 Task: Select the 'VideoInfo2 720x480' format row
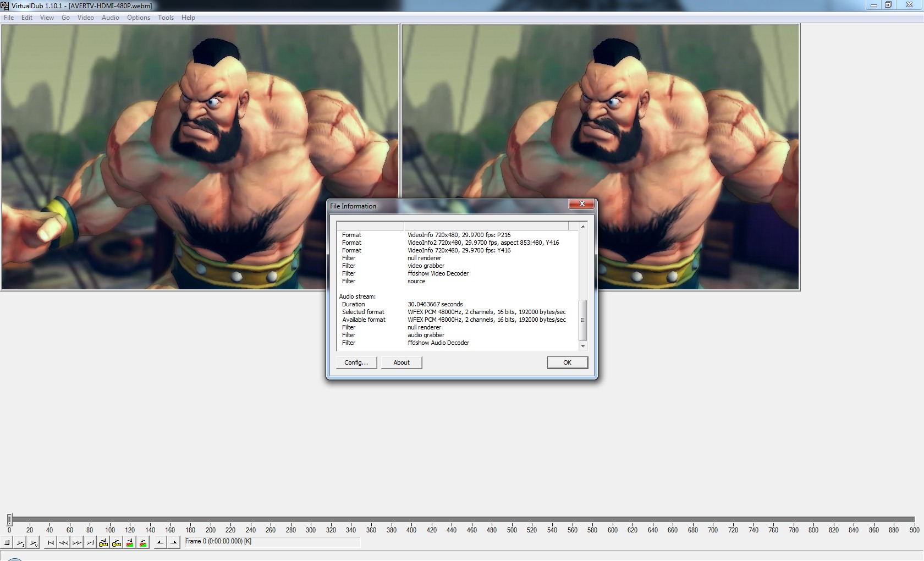click(x=458, y=243)
